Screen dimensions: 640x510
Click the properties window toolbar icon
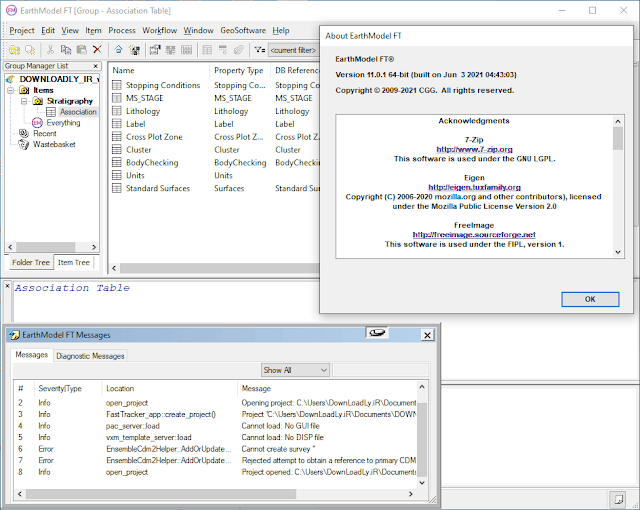[155, 50]
